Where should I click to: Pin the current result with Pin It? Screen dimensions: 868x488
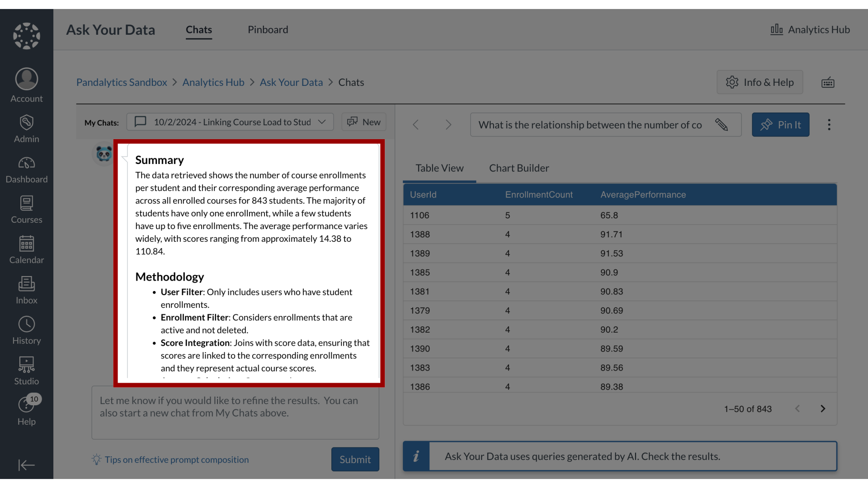click(x=780, y=125)
